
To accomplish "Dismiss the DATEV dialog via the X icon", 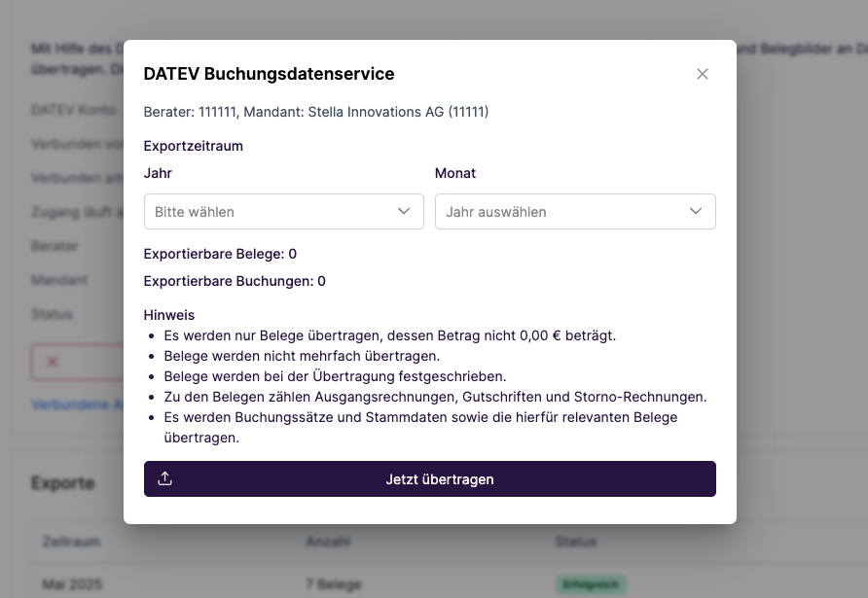I will (x=703, y=73).
